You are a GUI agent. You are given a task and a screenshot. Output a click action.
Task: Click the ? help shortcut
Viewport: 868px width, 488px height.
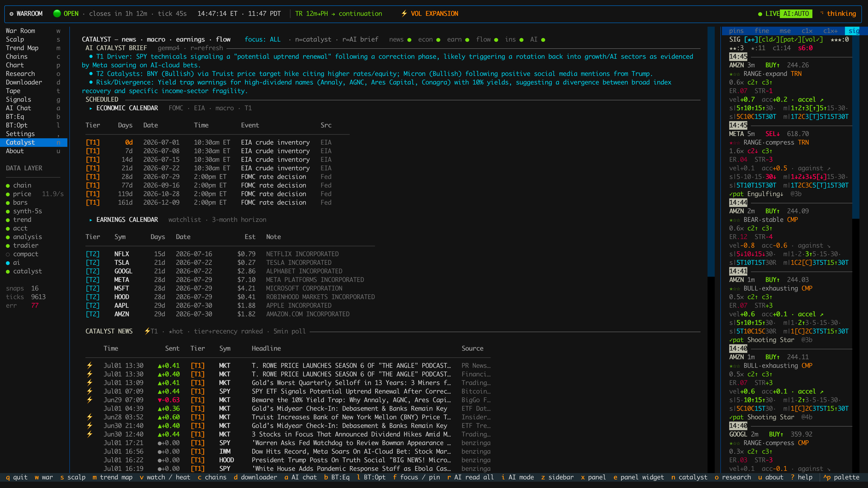[802, 477]
